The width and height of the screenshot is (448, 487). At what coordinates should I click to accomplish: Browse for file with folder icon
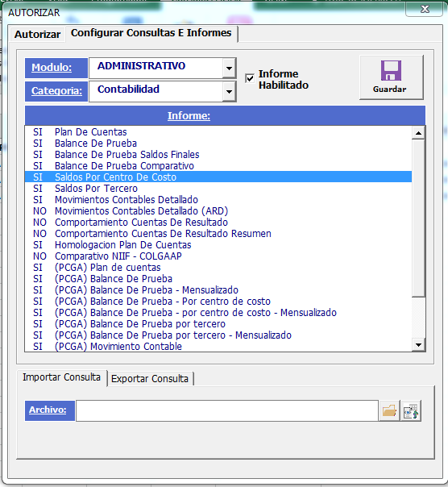[x=389, y=410]
